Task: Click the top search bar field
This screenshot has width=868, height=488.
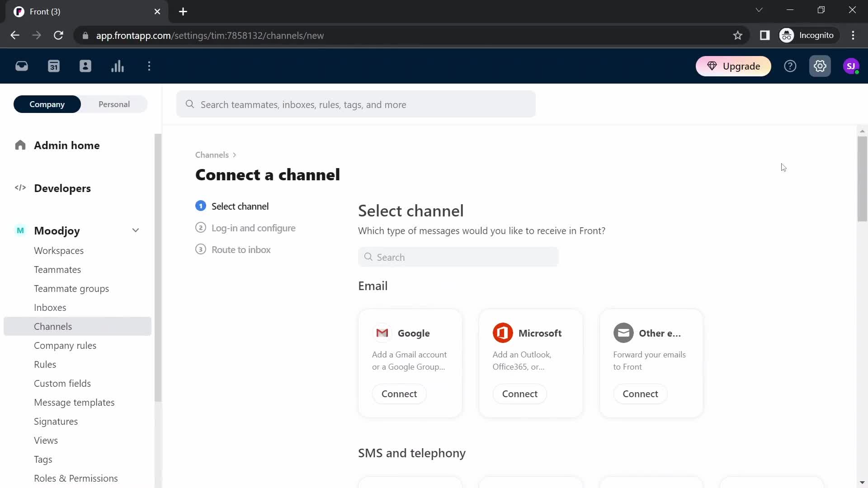Action: click(x=358, y=104)
